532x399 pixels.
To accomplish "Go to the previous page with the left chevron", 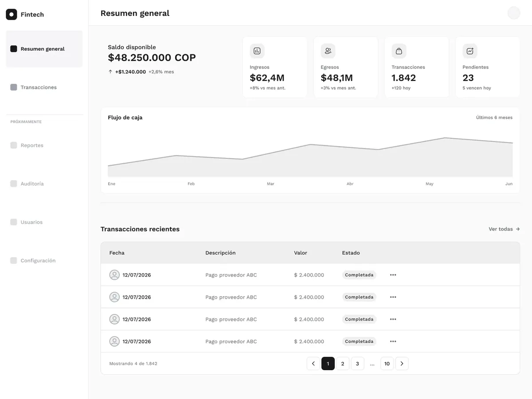I will 313,364.
